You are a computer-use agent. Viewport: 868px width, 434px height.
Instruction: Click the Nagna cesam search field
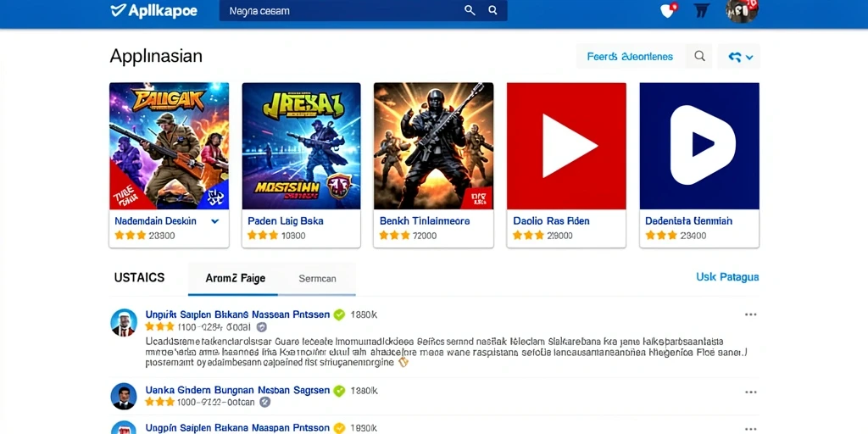click(363, 10)
